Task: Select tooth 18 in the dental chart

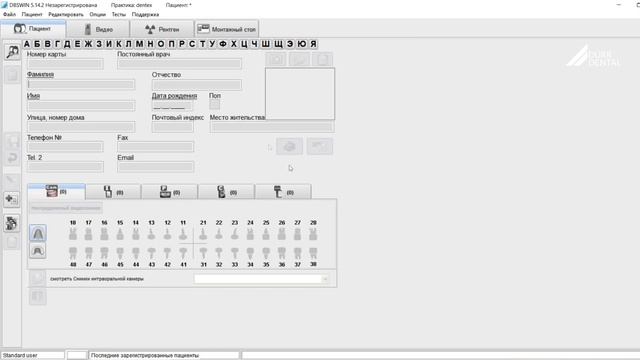Action: click(73, 234)
